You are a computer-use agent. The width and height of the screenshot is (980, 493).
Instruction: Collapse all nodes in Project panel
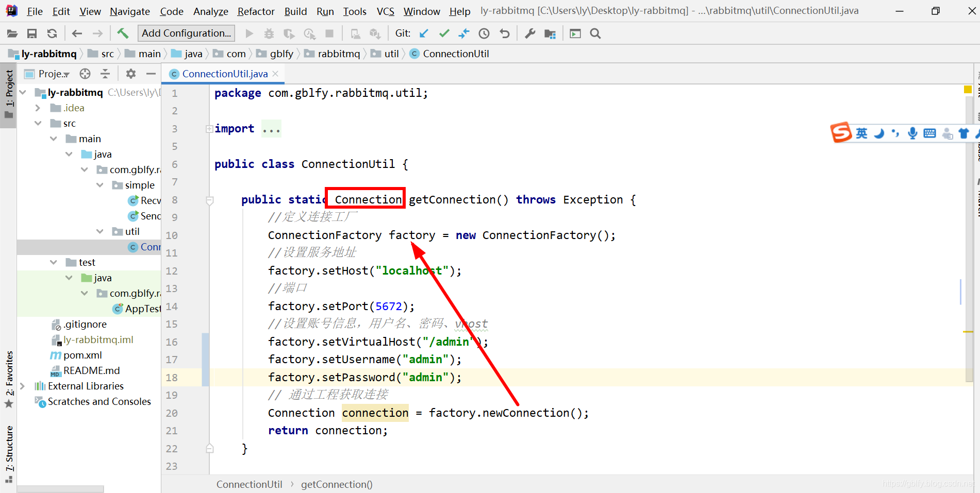click(105, 74)
